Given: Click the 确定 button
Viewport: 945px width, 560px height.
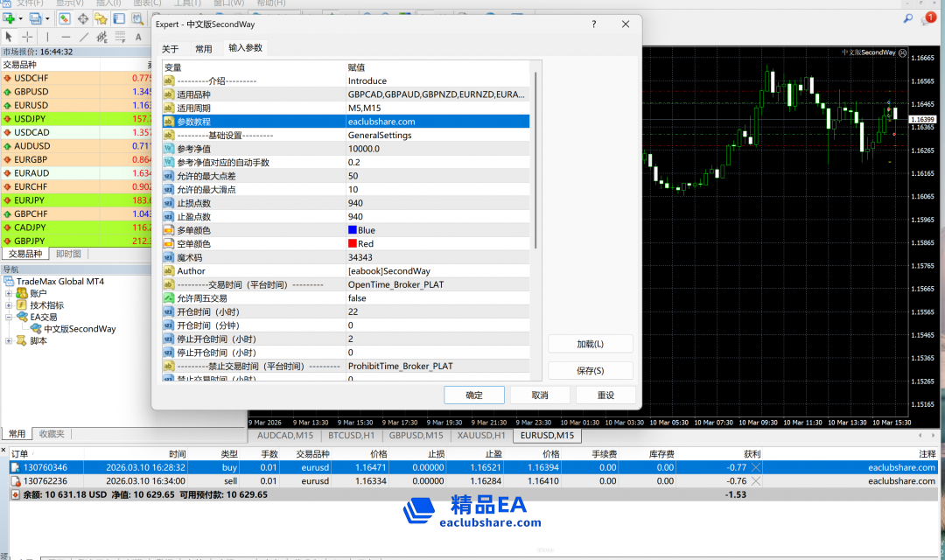Looking at the screenshot, I should click(x=473, y=395).
